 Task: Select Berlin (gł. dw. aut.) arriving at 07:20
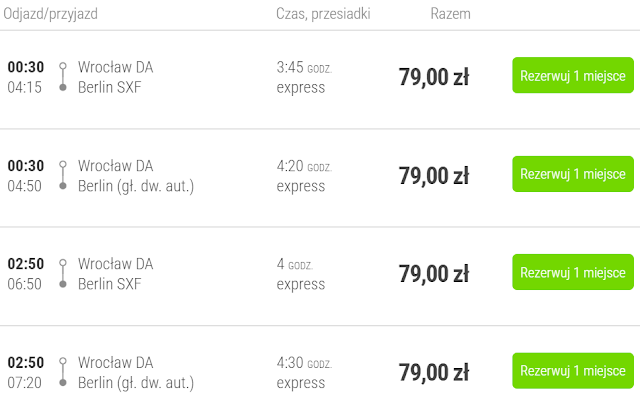135,381
